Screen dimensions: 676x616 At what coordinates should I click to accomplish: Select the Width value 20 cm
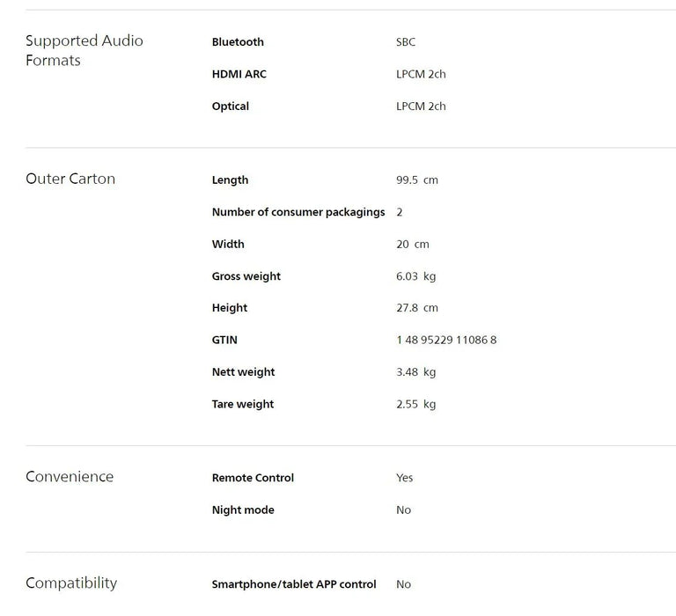412,245
